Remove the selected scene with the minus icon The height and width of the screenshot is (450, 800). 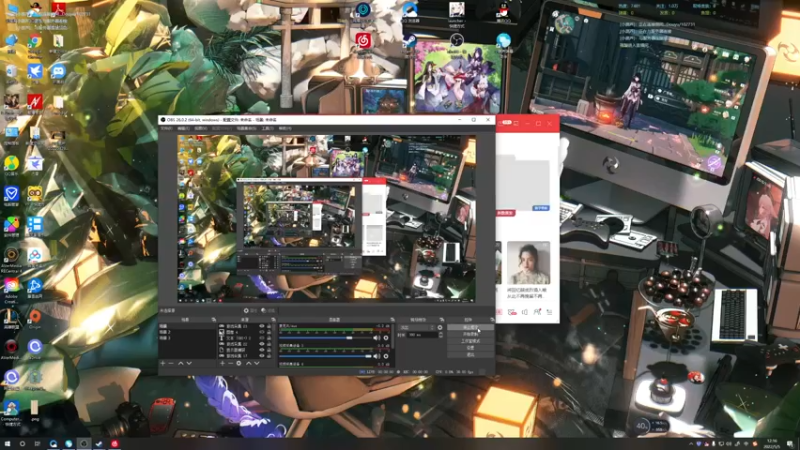click(x=171, y=363)
